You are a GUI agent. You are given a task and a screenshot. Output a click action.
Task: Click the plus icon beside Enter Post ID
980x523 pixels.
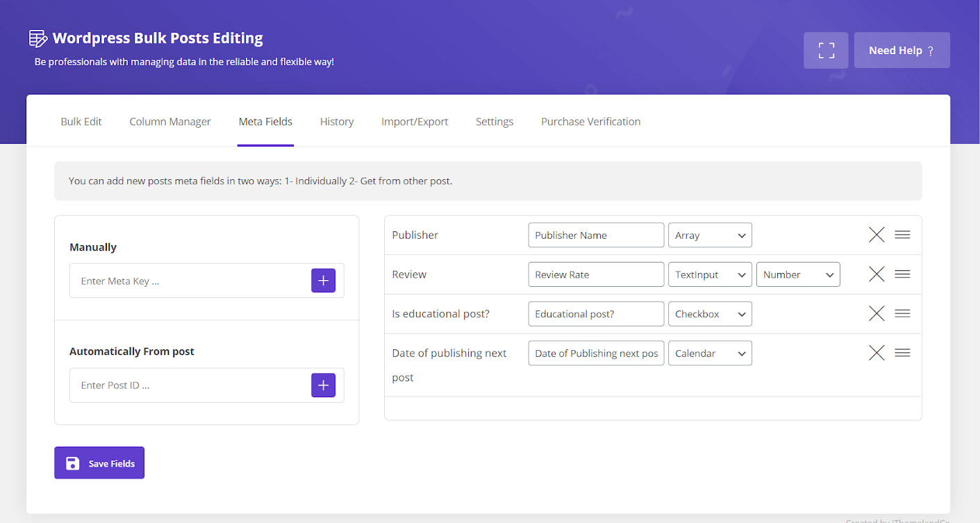coord(323,385)
